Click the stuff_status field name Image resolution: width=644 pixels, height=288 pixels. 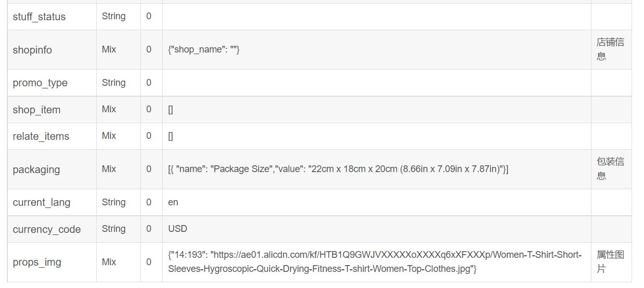(x=39, y=17)
